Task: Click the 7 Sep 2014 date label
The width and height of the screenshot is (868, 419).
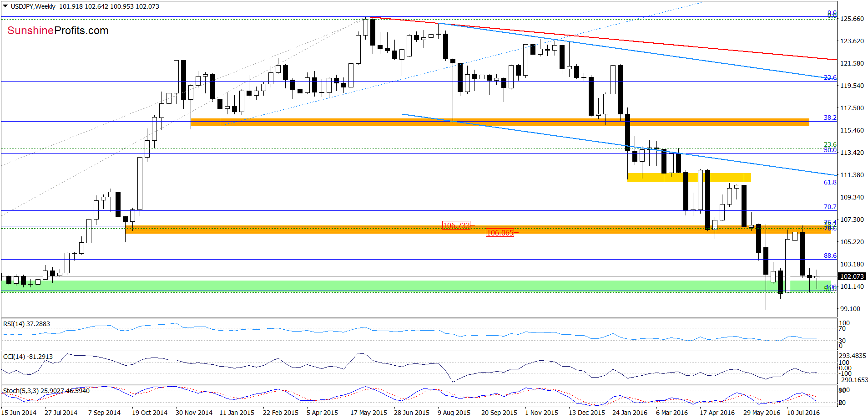Action: (x=105, y=413)
